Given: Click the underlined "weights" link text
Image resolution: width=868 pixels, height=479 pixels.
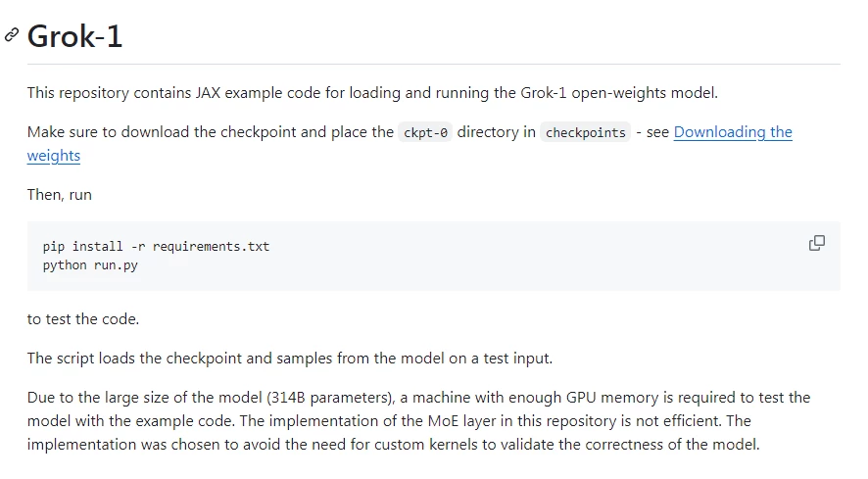Looking at the screenshot, I should 54,156.
